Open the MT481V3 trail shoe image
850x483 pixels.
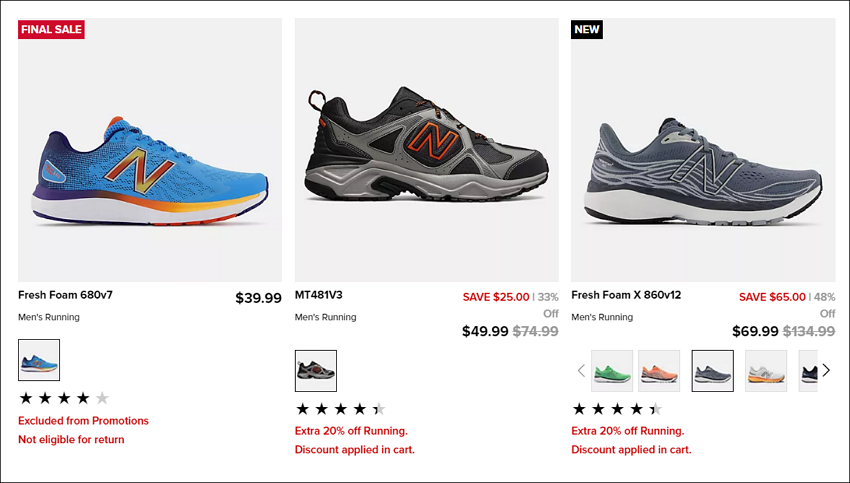click(427, 150)
